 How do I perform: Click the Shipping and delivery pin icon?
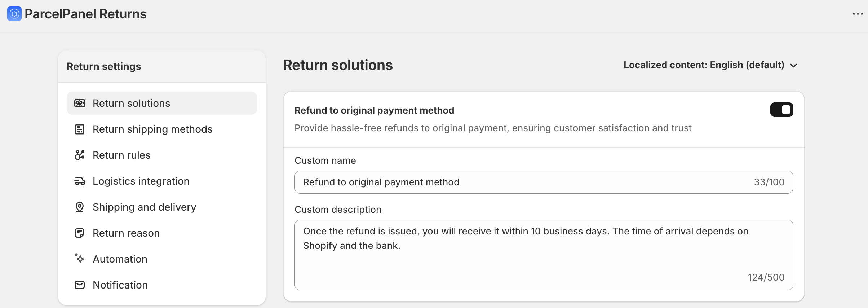point(80,207)
